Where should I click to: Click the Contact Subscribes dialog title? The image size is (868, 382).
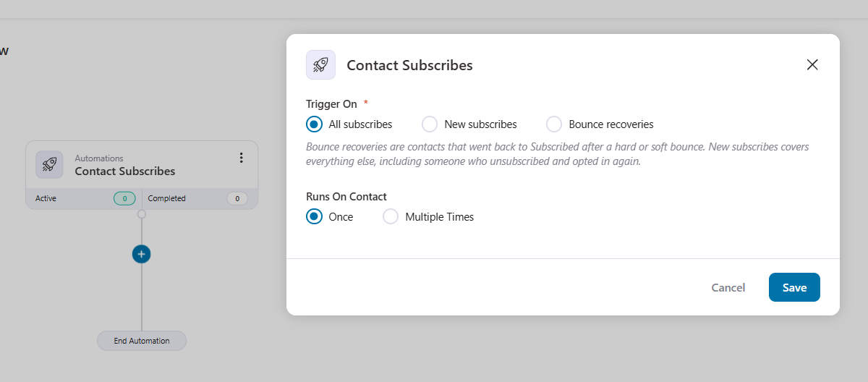[x=409, y=65]
